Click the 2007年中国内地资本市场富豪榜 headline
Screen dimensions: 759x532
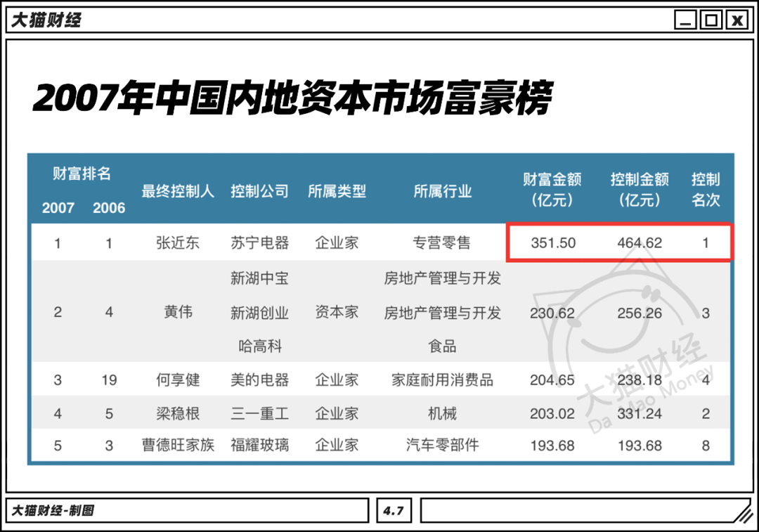click(293, 98)
